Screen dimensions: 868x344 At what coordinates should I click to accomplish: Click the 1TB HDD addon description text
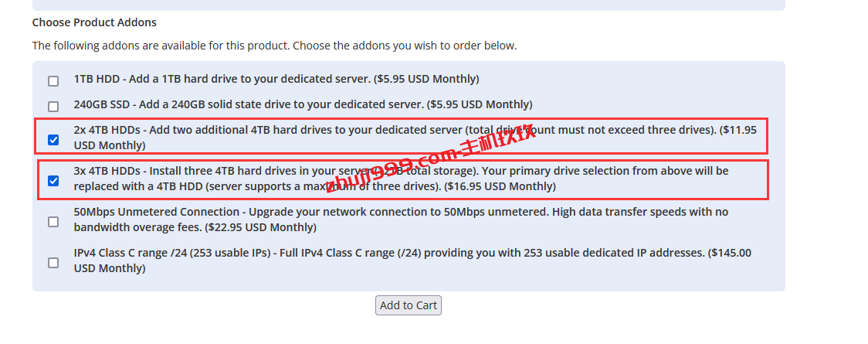point(276,79)
